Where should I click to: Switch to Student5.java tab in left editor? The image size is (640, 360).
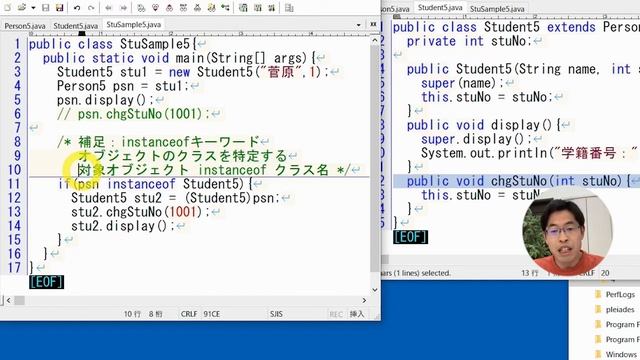tap(76, 26)
